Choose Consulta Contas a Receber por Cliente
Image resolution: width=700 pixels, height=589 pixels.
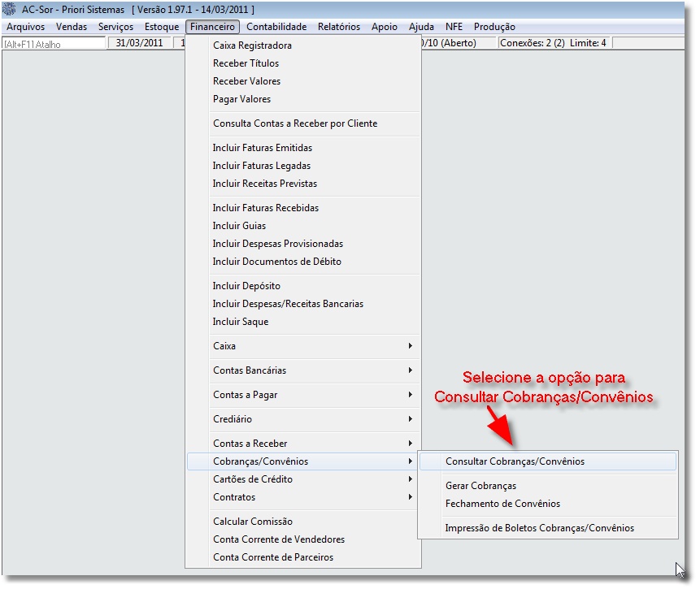(x=294, y=123)
